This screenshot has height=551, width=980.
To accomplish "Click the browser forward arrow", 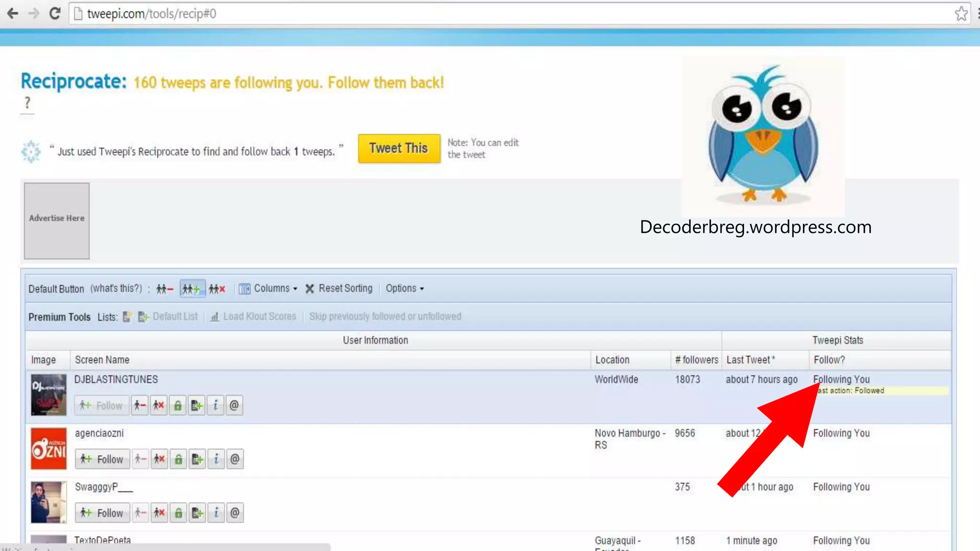I will coord(33,13).
